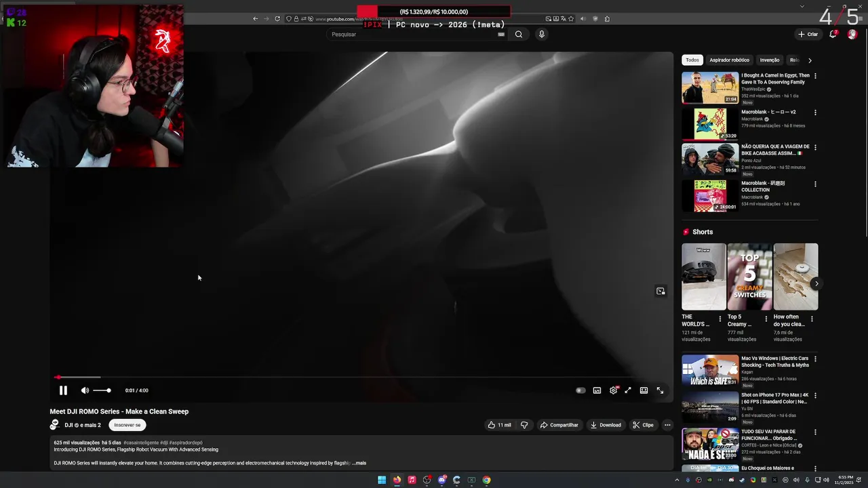Open options for the Macroblank COLLECTION video
Screen dimensions: 868x488
point(815,184)
